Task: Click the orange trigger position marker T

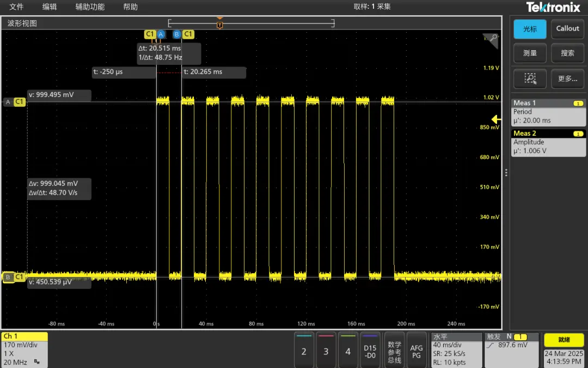Action: point(220,25)
